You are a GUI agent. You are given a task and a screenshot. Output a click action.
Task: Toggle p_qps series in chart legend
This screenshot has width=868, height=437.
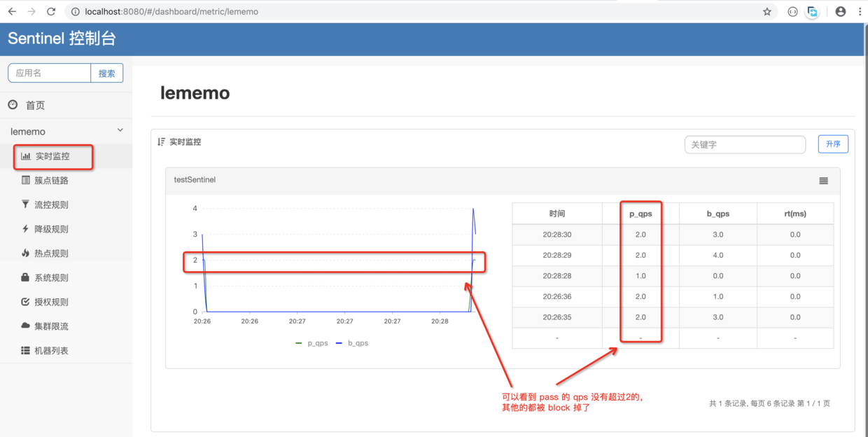click(x=311, y=343)
